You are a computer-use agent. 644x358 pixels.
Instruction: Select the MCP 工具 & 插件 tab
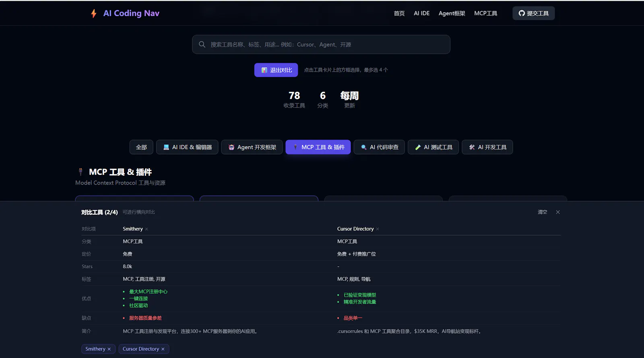coord(318,147)
